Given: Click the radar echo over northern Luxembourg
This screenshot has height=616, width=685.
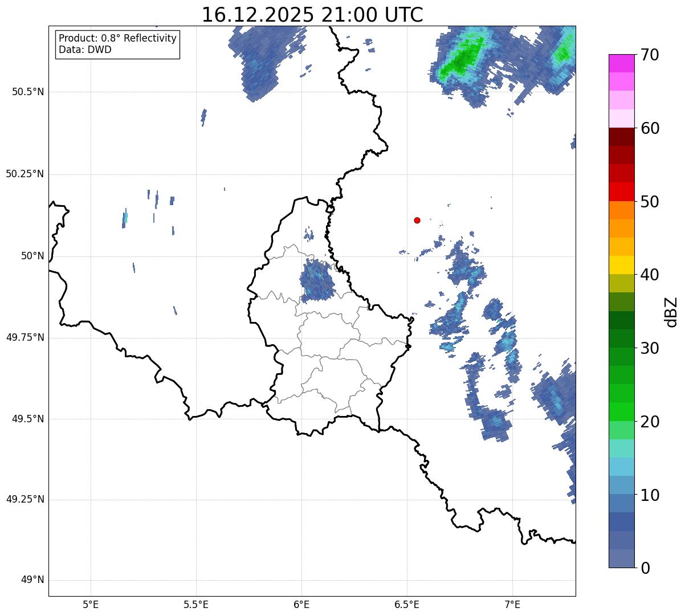Looking at the screenshot, I should pyautogui.click(x=316, y=280).
